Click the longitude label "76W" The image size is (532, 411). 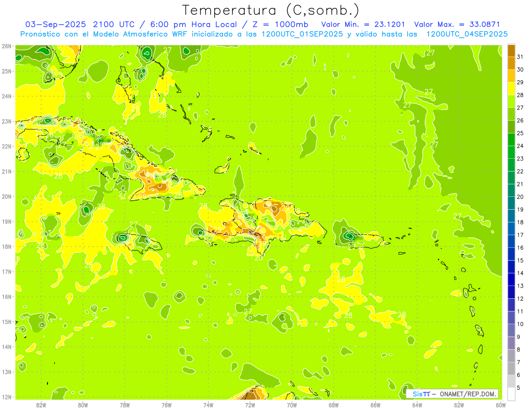tap(166, 405)
